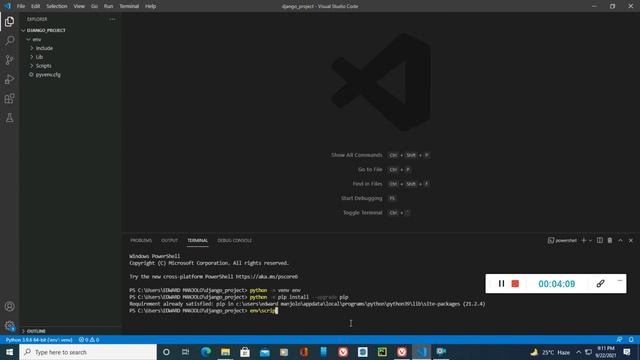Screen dimensions: 640x360
Task: Open terminal launch profile dropdown arrow
Action: (x=590, y=240)
